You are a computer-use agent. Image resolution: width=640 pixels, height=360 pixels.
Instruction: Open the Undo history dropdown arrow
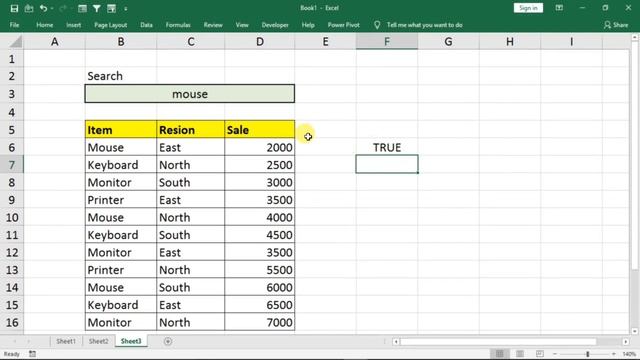tap(52, 8)
